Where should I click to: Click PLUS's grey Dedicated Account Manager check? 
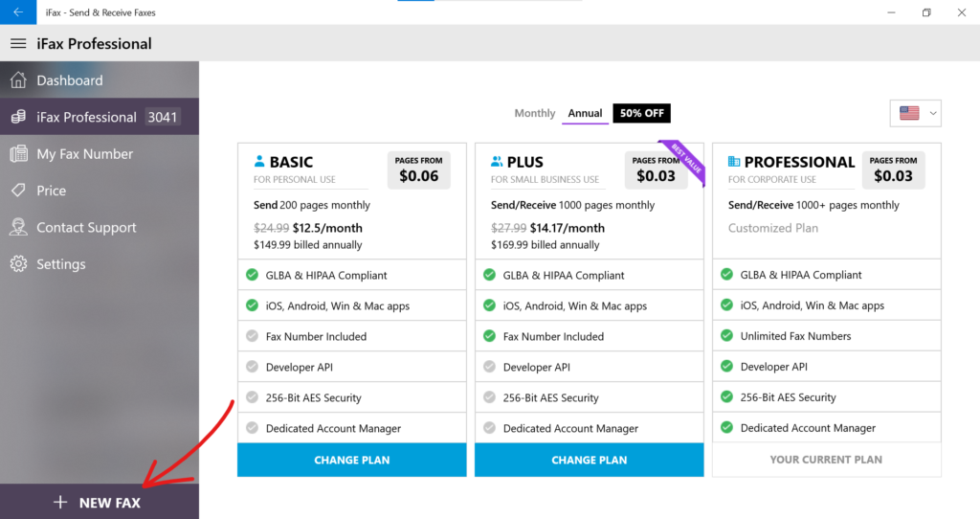489,428
